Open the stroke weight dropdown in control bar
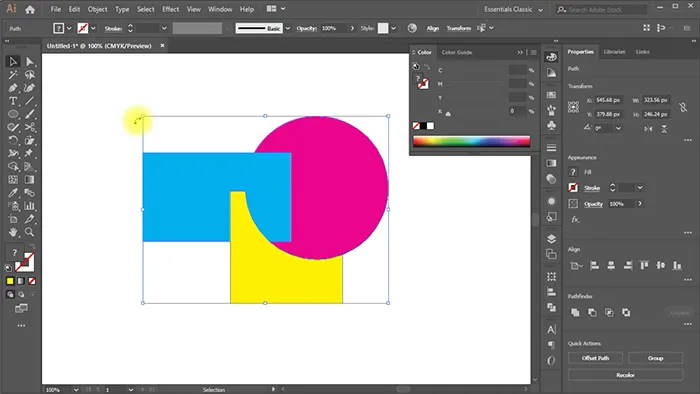Image resolution: width=700 pixels, height=394 pixels. pos(164,28)
